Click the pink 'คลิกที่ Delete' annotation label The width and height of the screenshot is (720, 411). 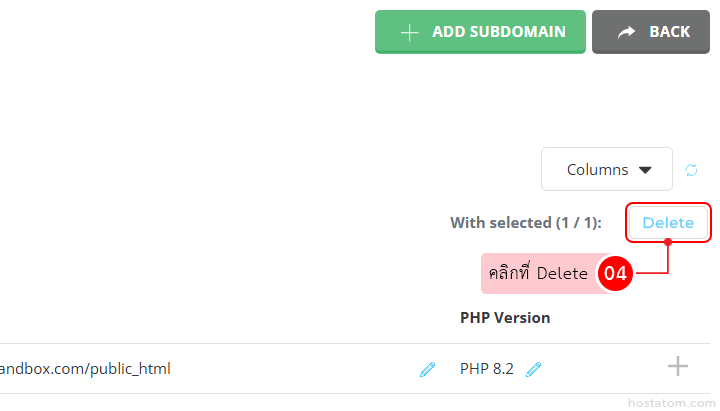tap(538, 273)
